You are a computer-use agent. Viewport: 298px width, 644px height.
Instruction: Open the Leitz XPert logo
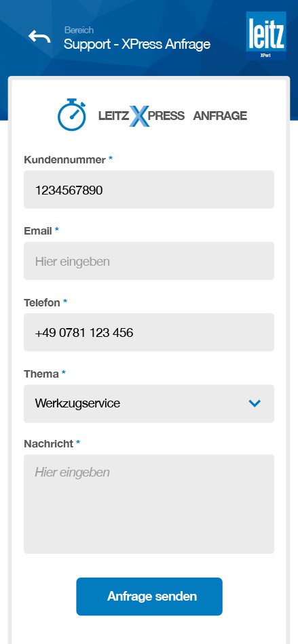(266, 36)
